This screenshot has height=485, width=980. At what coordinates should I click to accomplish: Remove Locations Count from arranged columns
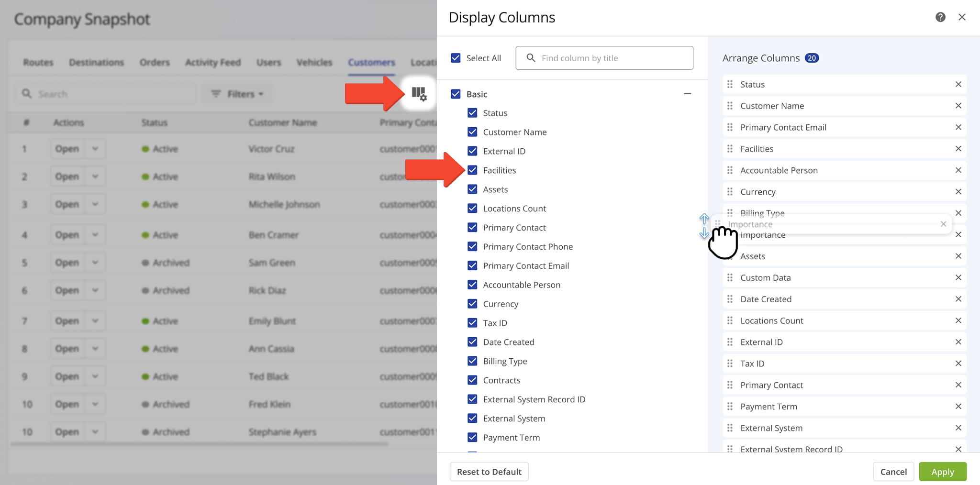coord(958,320)
